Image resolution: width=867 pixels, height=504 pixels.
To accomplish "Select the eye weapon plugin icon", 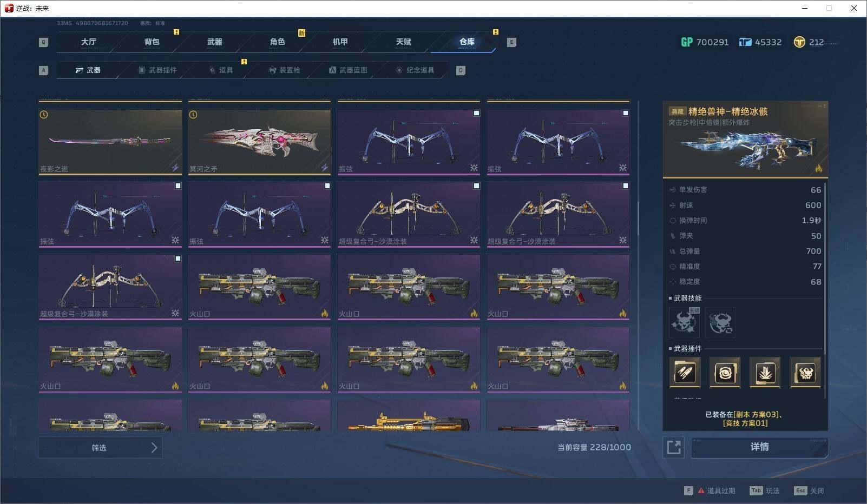I will click(x=725, y=372).
